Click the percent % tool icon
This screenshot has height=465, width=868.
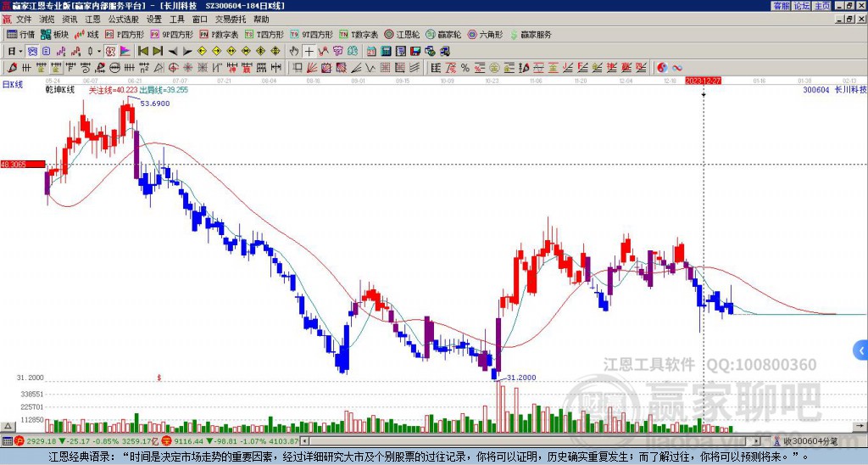465,68
